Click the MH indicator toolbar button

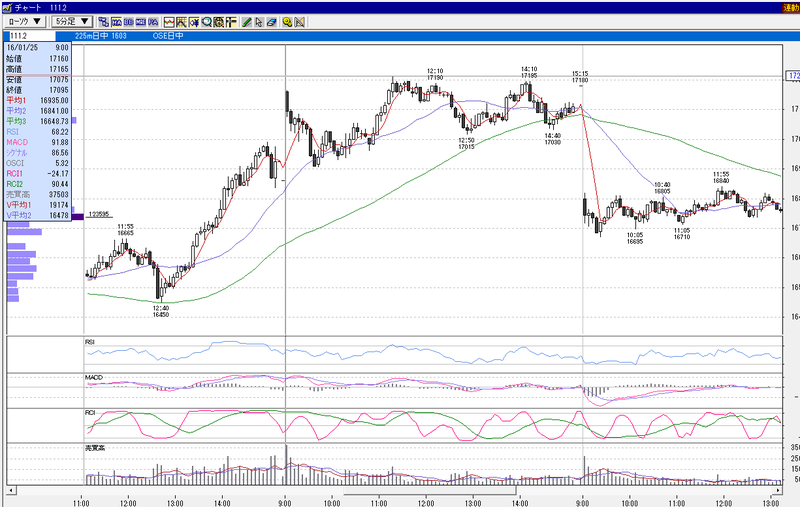click(141, 22)
